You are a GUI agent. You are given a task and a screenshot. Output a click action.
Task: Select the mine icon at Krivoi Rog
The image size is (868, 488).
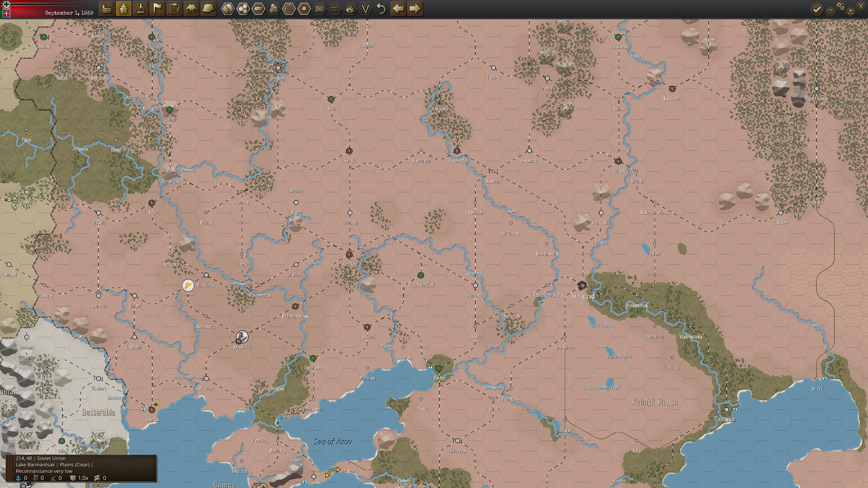click(242, 337)
